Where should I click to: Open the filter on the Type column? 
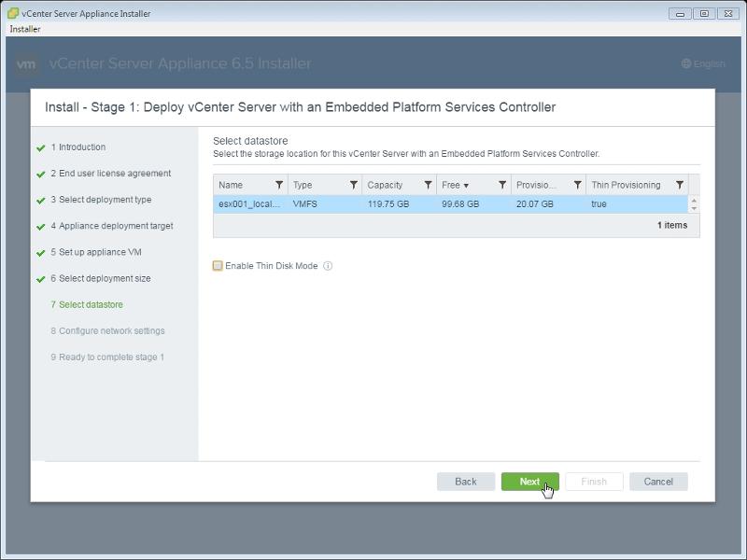click(x=354, y=185)
